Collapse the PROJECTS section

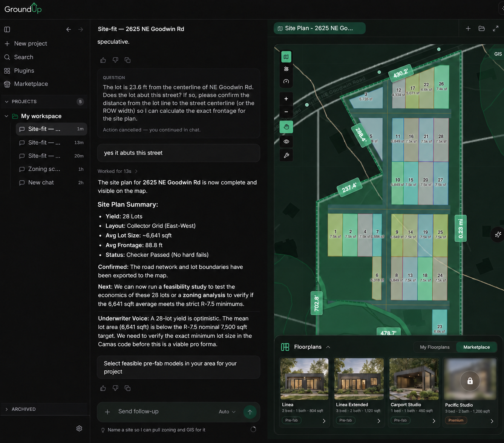6,102
